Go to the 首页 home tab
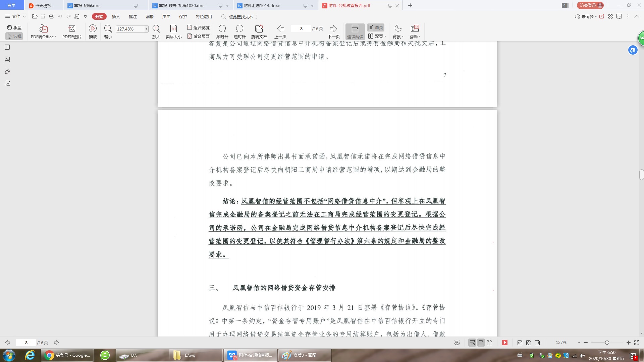This screenshot has width=644, height=362. [11, 5]
